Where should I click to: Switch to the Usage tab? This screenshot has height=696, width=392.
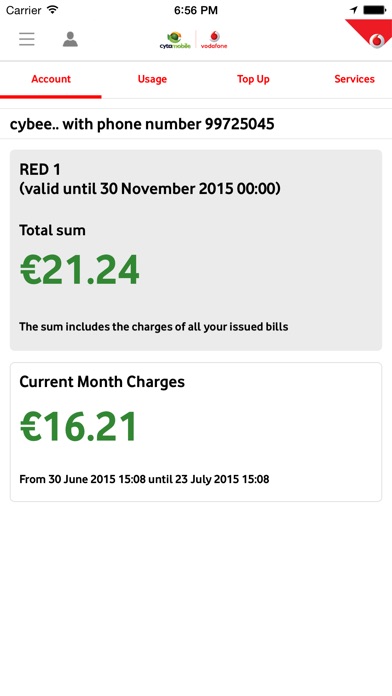(x=152, y=79)
